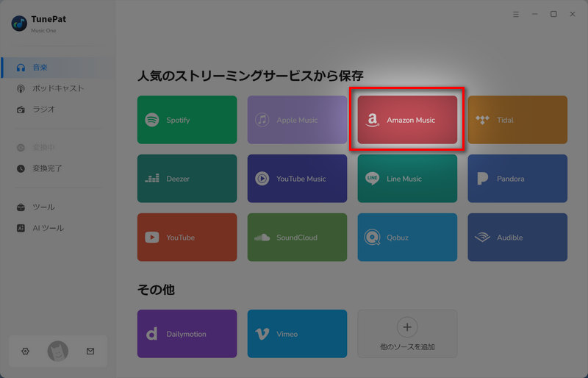Open the Tidal source tile

pos(517,120)
